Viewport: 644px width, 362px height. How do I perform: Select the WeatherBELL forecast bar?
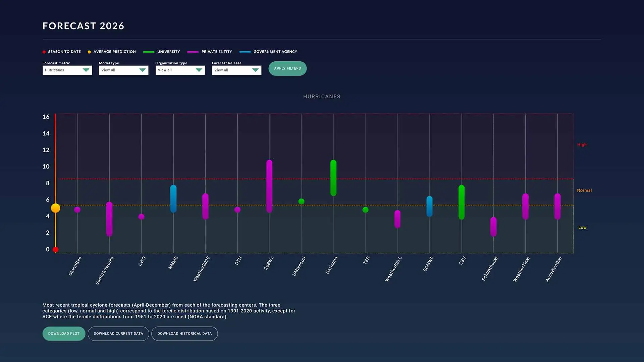click(x=397, y=219)
